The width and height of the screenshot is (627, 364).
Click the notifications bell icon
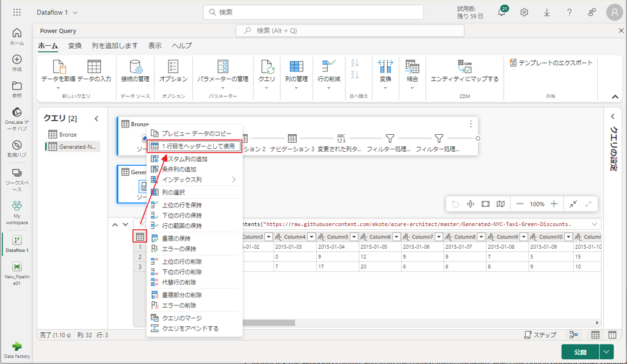pos(501,13)
